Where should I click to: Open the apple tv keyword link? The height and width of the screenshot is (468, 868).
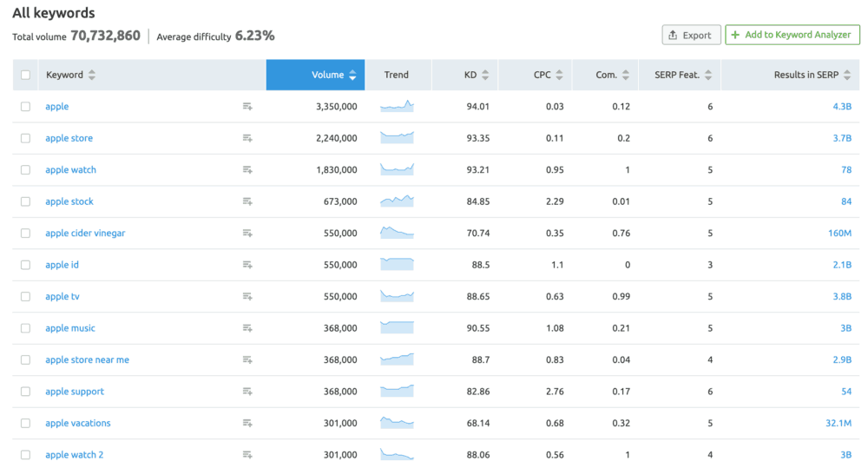[62, 296]
